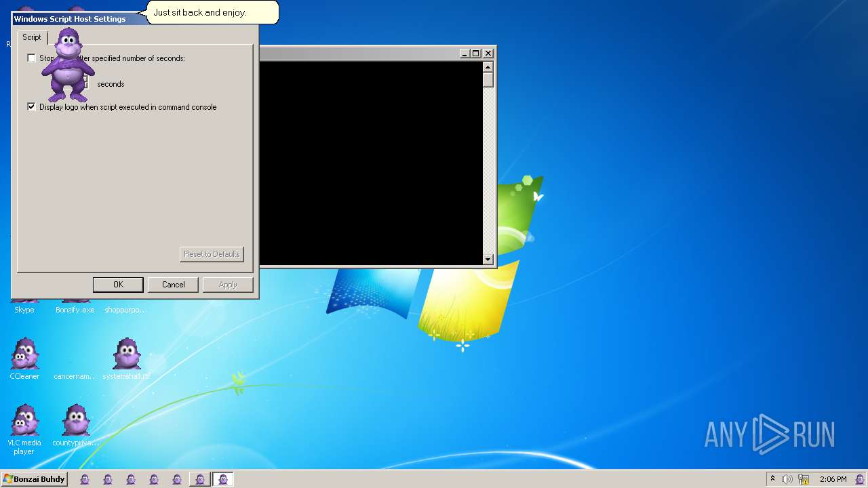Click the Bonzi Buddy gorilla character
The image size is (868, 488).
68,65
